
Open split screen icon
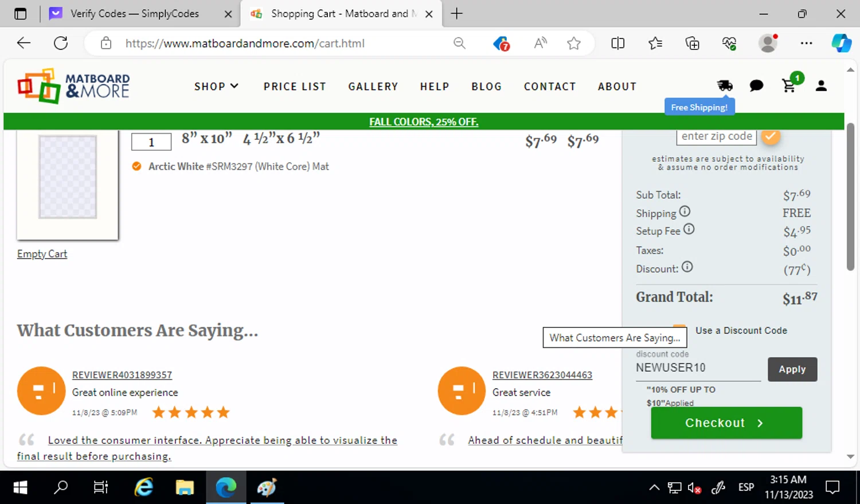point(617,43)
